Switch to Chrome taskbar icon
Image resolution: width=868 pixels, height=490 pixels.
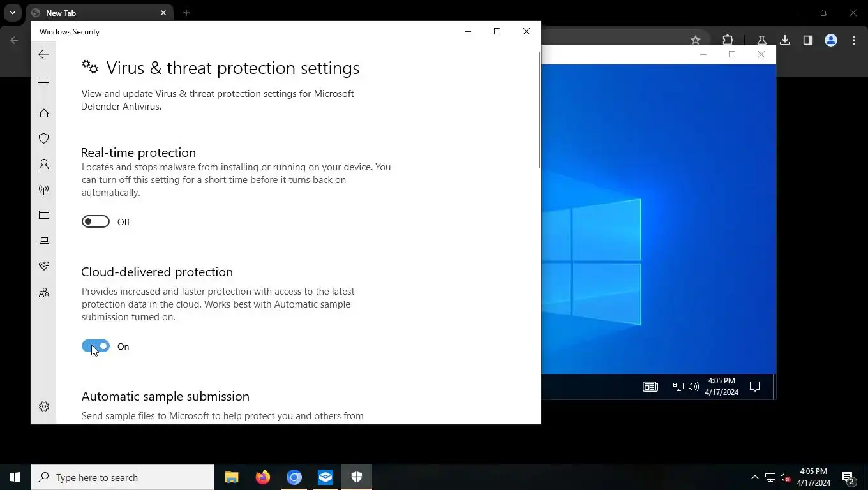click(x=294, y=477)
